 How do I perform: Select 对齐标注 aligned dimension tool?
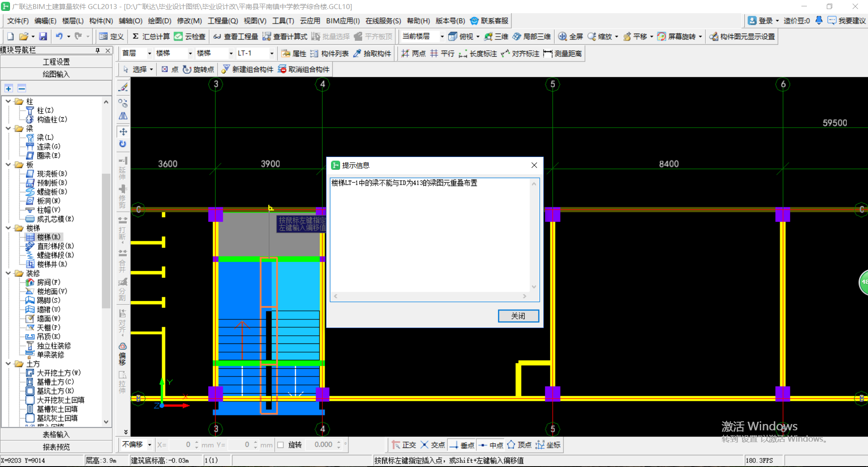520,53
